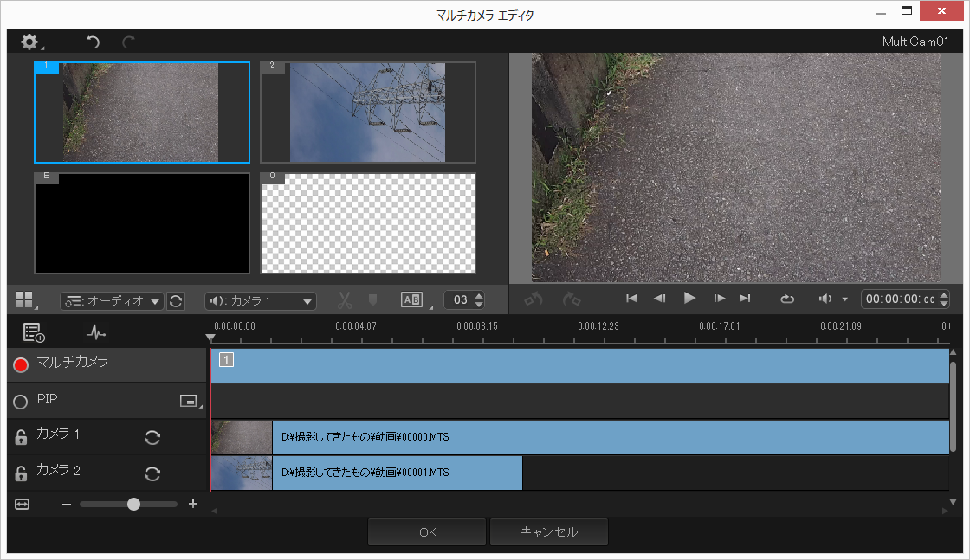The image size is (970, 560).
Task: Open the source manager list icon
Action: coord(34,332)
